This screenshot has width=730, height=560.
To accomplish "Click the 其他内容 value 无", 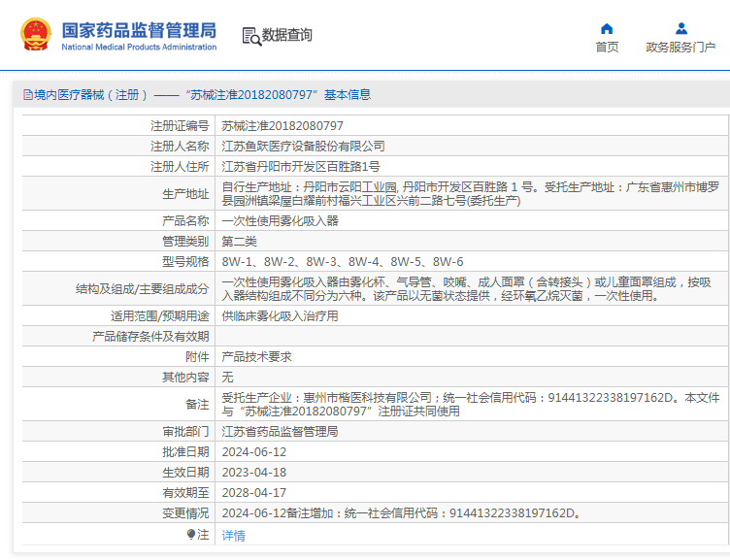I will pos(228,378).
